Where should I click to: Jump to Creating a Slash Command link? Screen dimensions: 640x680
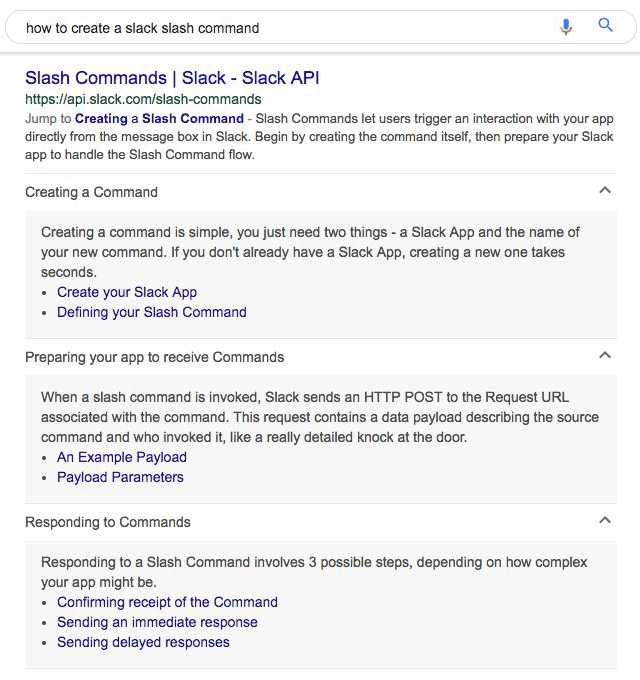(159, 118)
